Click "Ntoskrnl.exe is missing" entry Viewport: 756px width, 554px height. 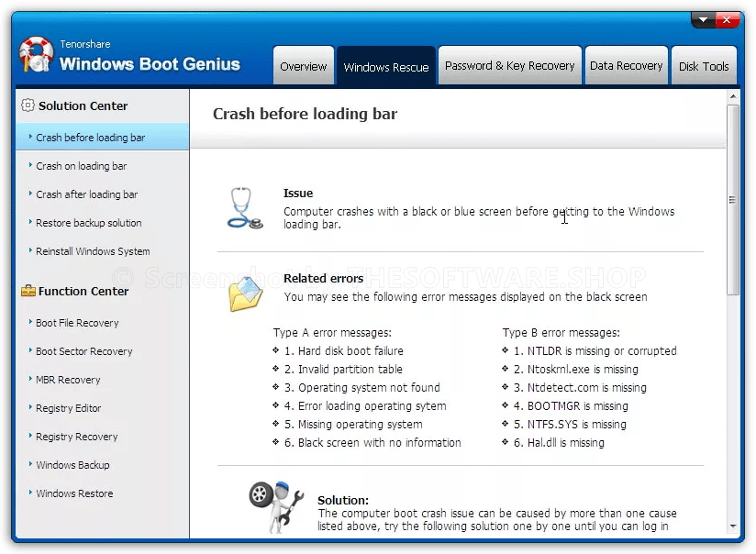point(575,369)
